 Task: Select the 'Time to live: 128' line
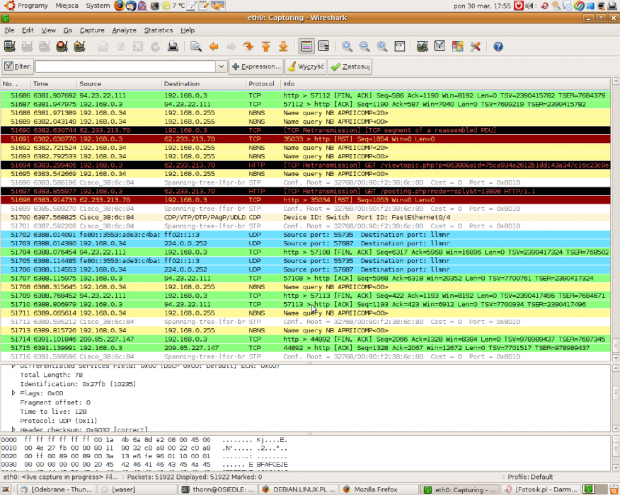(x=53, y=412)
